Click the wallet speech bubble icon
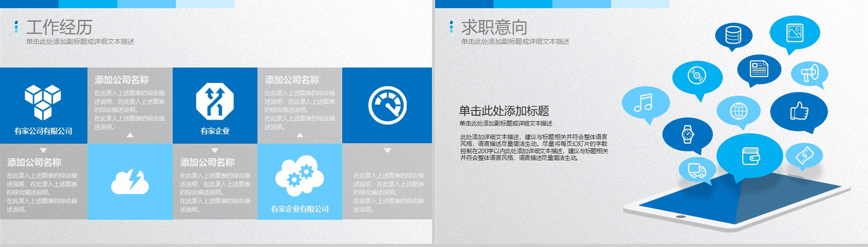Screen dimensions: 868x247 pos(750,157)
